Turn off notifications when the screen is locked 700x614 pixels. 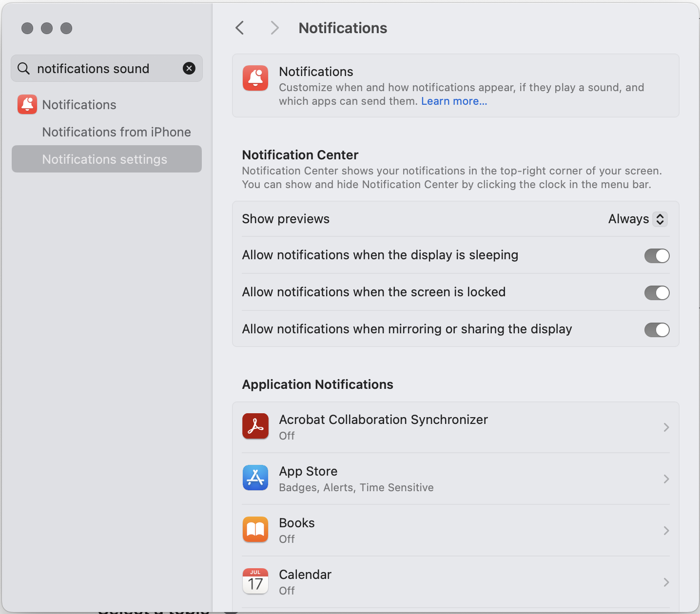point(657,292)
